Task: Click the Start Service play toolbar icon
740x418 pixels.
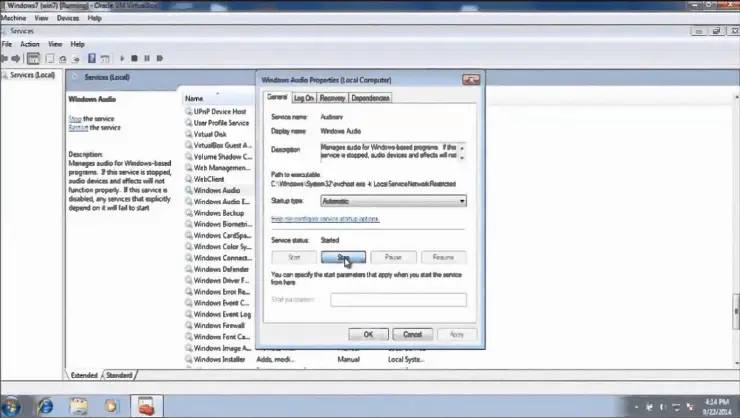Action: pyautogui.click(x=122, y=59)
